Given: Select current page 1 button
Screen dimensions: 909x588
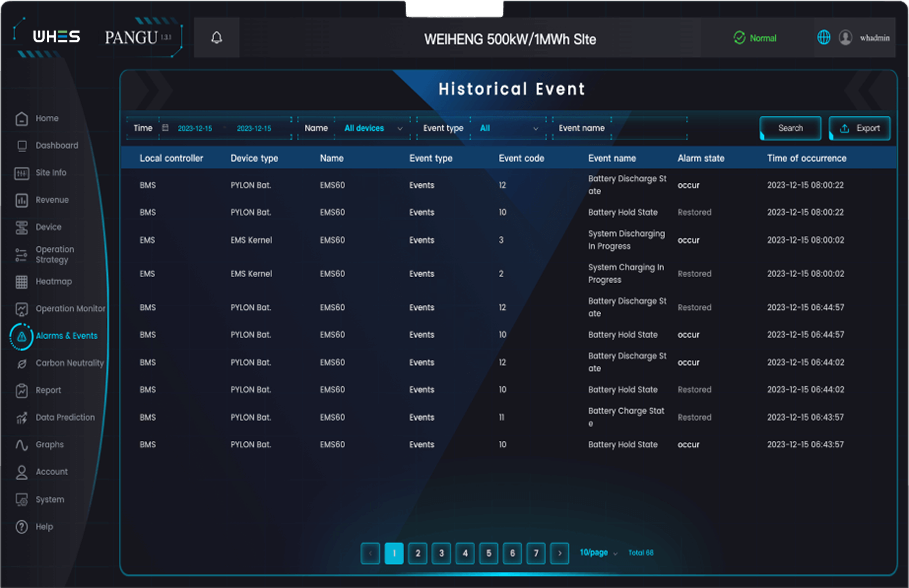Looking at the screenshot, I should point(394,553).
